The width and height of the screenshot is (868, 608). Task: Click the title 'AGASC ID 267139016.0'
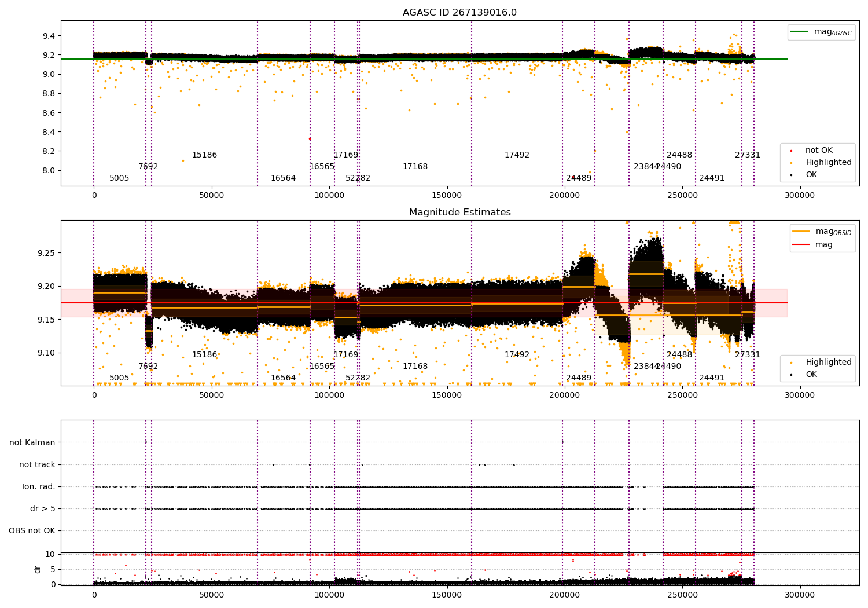tap(459, 13)
